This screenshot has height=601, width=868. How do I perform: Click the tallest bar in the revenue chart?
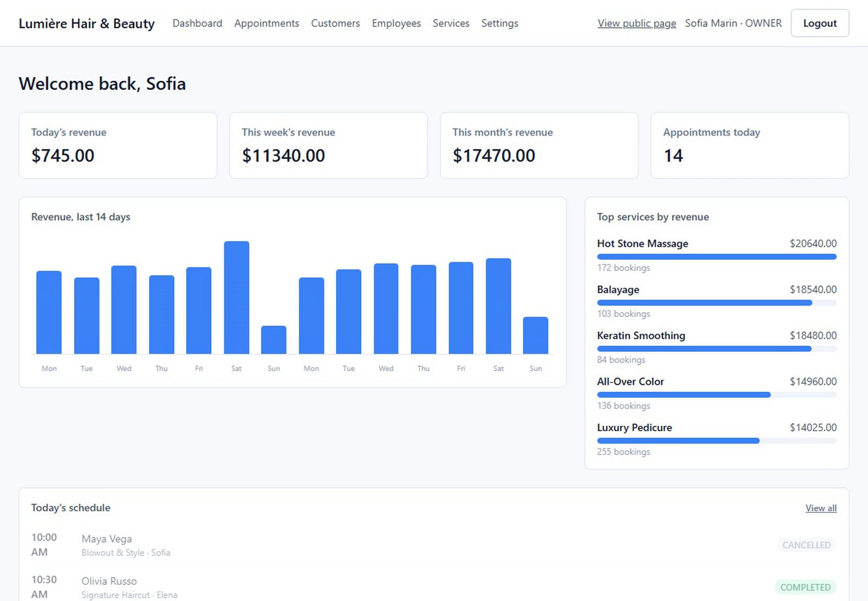pyautogui.click(x=236, y=298)
